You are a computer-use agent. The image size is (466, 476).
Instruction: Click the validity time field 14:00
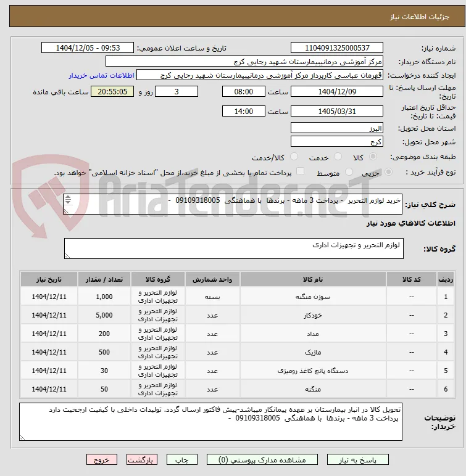click(x=243, y=111)
